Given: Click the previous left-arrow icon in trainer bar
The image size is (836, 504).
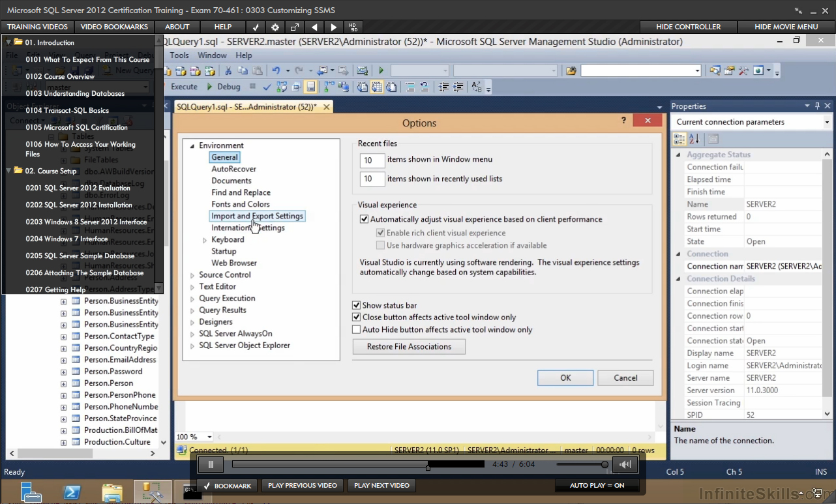Looking at the screenshot, I should coord(314,27).
